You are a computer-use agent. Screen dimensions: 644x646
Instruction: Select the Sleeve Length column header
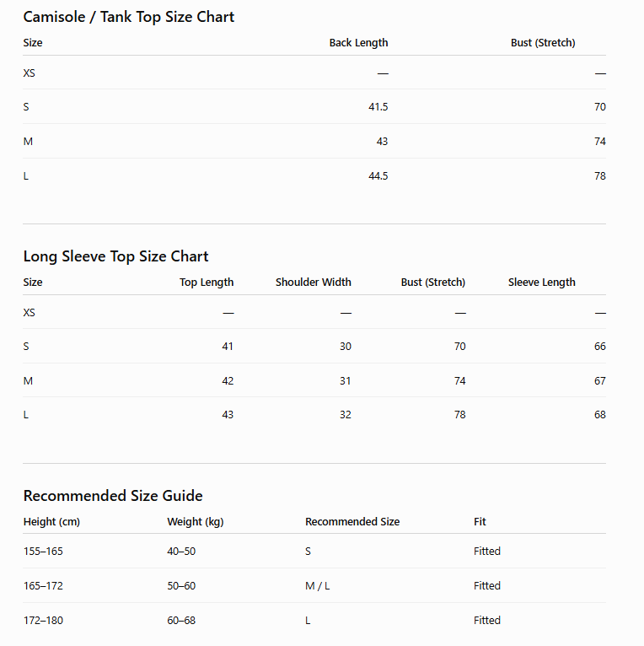coord(541,283)
